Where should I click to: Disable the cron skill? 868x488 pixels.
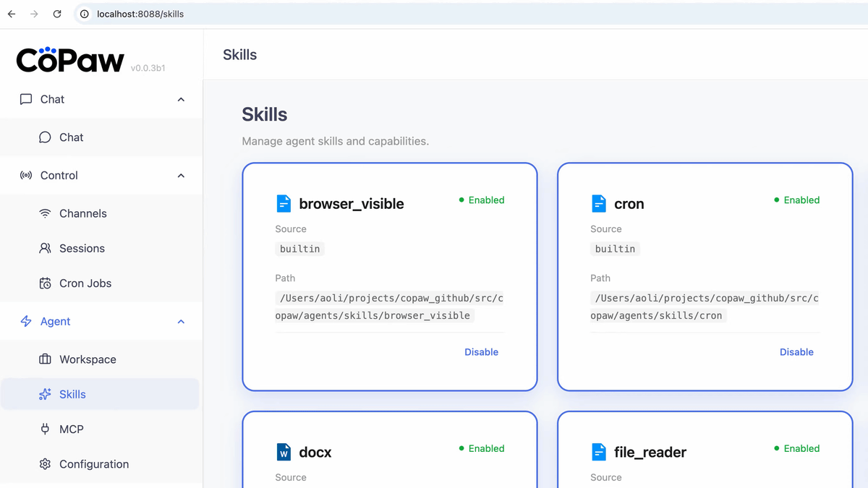(796, 352)
